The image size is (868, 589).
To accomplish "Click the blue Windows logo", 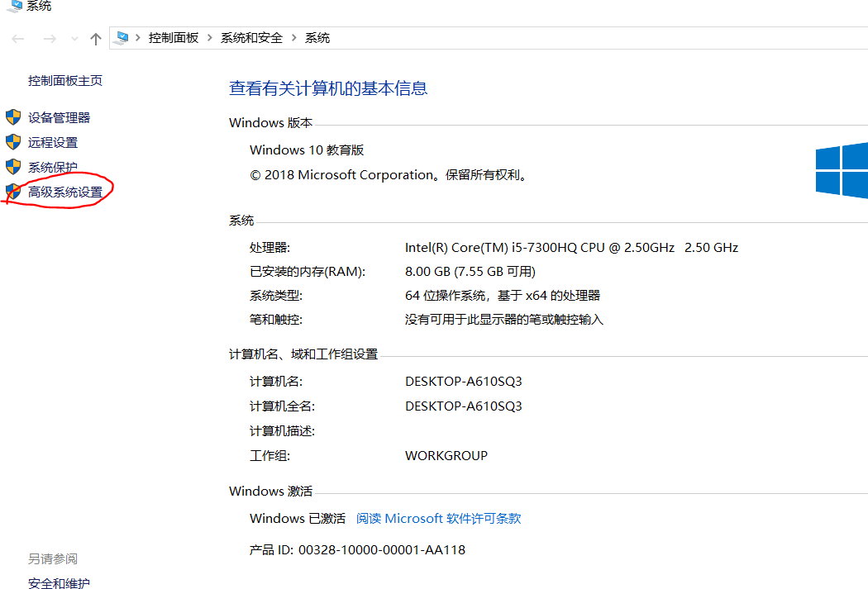I will tap(841, 171).
